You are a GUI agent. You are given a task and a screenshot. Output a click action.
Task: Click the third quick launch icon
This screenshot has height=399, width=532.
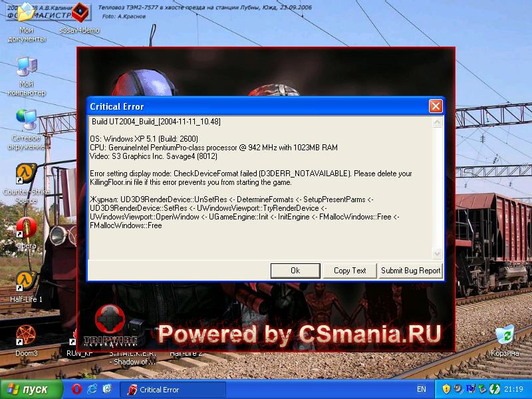coord(107,389)
